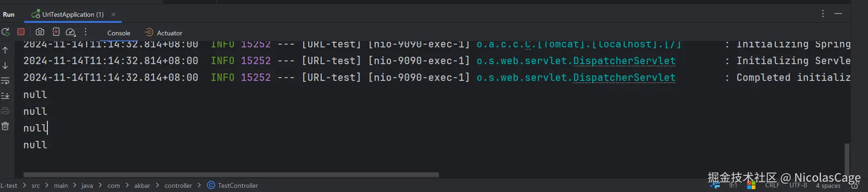
Task: Expand the controller breadcrumb segment
Action: [x=178, y=185]
